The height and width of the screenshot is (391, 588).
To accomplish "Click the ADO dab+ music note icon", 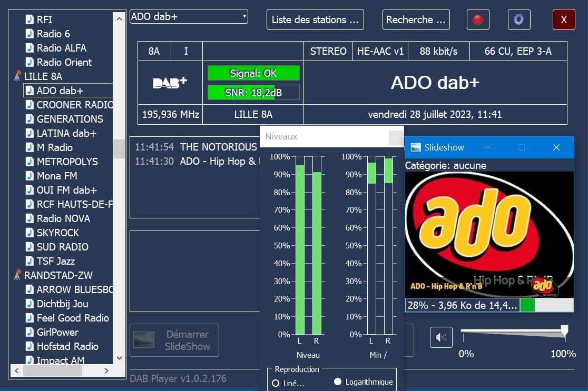I will tap(30, 91).
